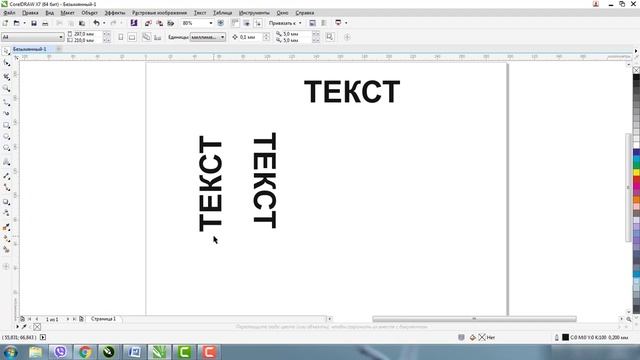Open the Эффекты menu
The width and height of the screenshot is (640, 360).
(115, 13)
